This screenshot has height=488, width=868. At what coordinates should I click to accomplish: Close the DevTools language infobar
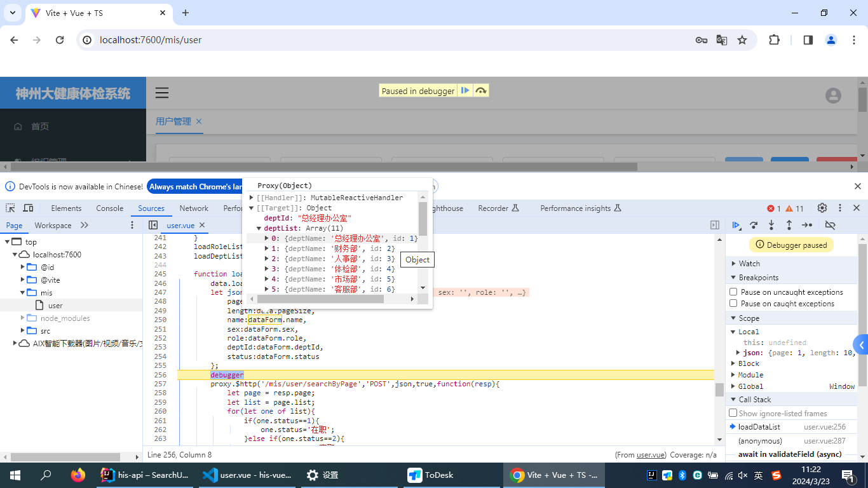(x=857, y=186)
